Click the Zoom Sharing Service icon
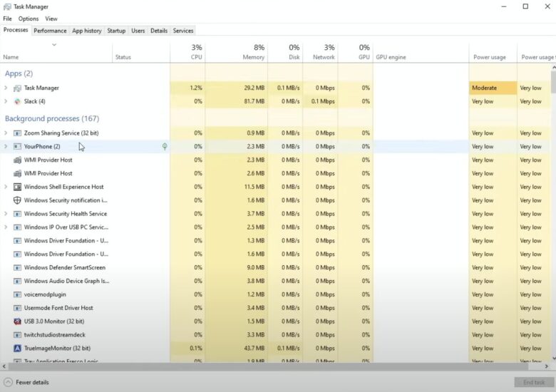Image resolution: width=556 pixels, height=392 pixels. point(17,133)
